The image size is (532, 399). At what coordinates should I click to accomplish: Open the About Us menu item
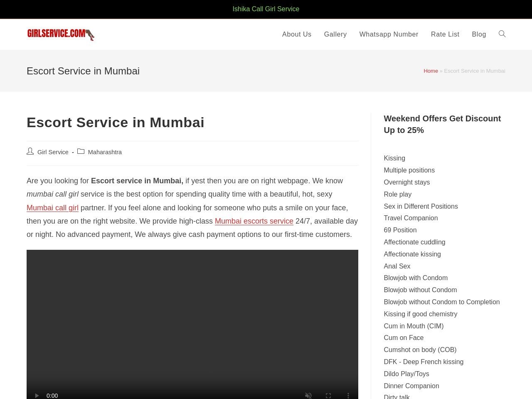(x=296, y=34)
